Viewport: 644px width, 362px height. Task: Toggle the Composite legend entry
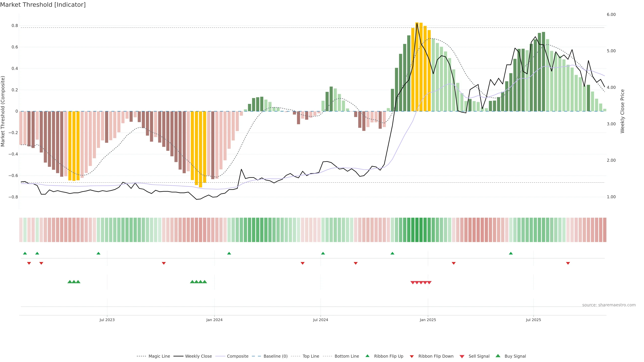237,356
